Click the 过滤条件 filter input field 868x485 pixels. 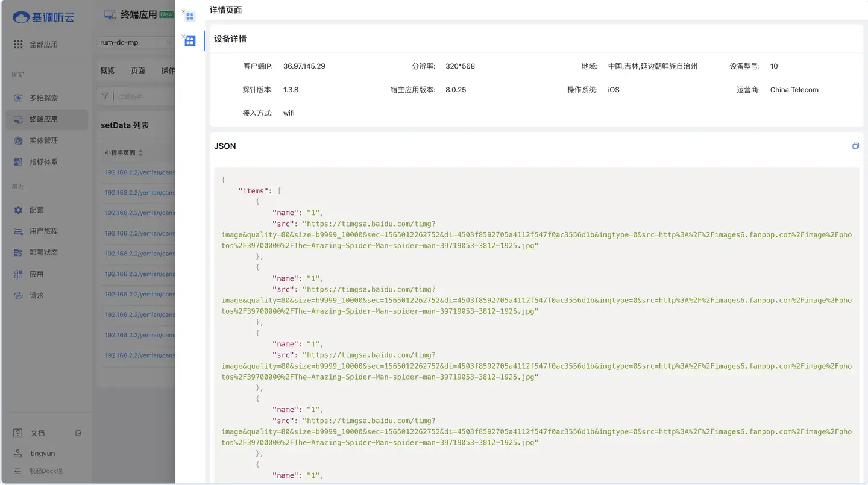point(145,96)
